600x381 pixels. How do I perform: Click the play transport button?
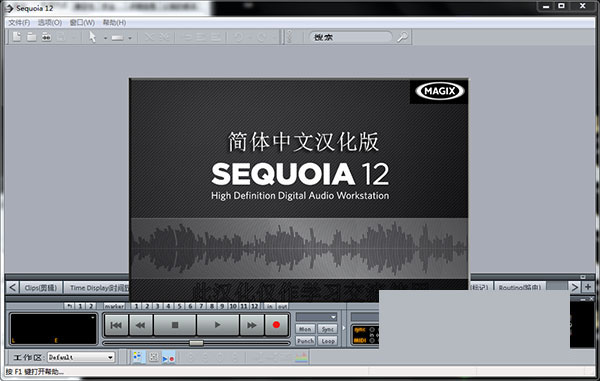(217, 325)
